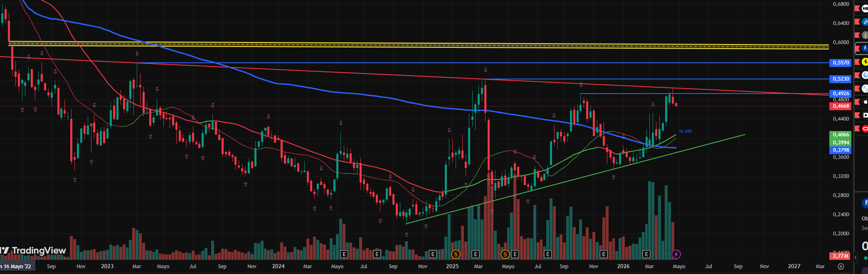Click the orange S marker near Mayo 2025
This screenshot has width=868, height=274.
click(x=505, y=254)
